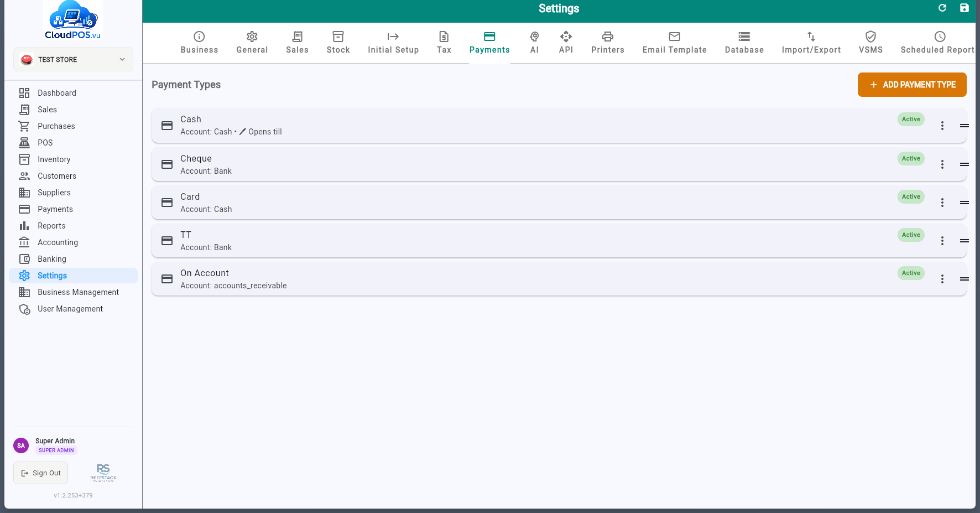Screen dimensions: 980x513
Task: Expand the TEST STORE dropdown
Action: (x=73, y=59)
